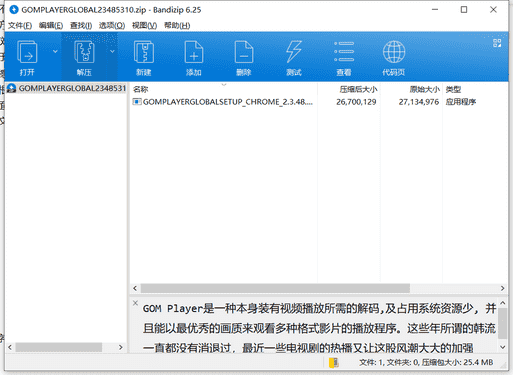
Task: Sort by the 类型 column header
Action: click(x=453, y=89)
